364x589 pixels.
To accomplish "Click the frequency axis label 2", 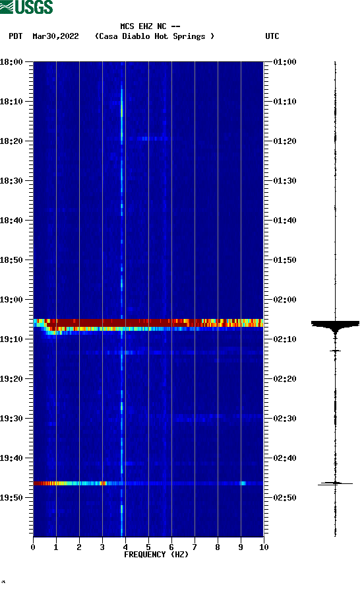I will [79, 547].
